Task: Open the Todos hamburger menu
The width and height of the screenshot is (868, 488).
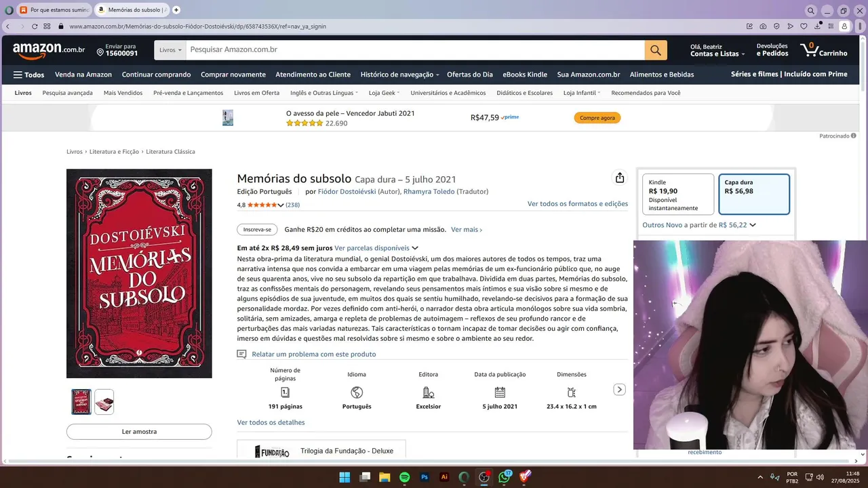Action: tap(28, 75)
